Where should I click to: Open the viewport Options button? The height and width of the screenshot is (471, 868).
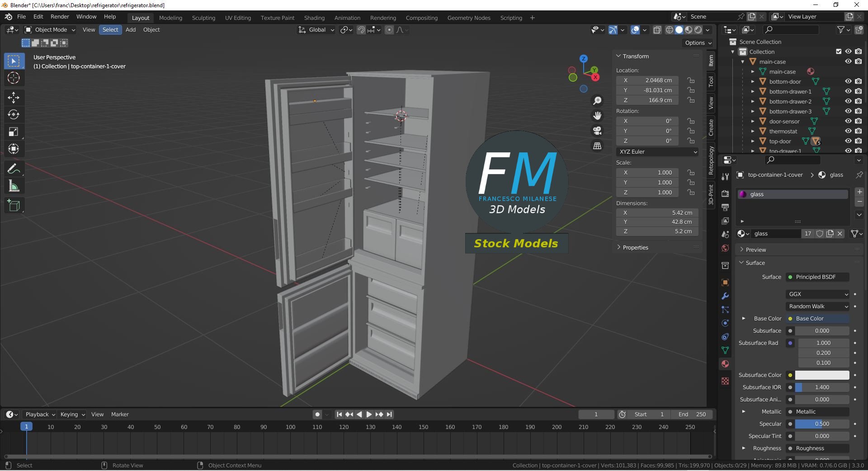698,43
